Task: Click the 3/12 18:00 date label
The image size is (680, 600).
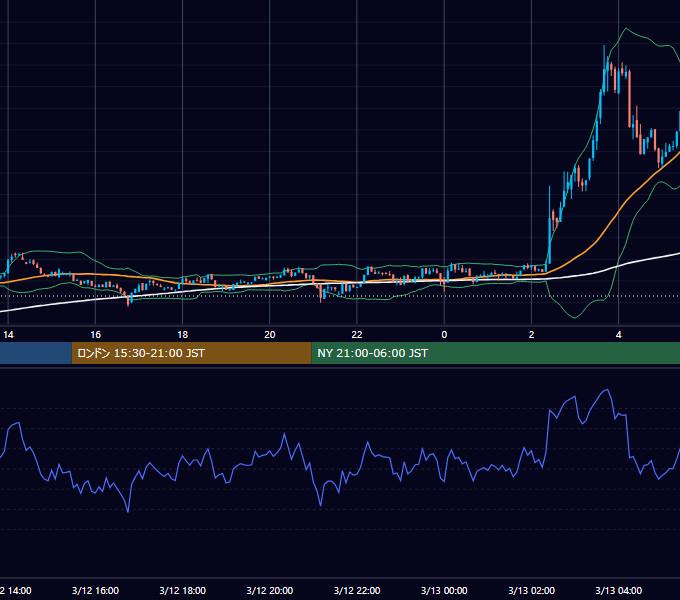Action: point(183,590)
